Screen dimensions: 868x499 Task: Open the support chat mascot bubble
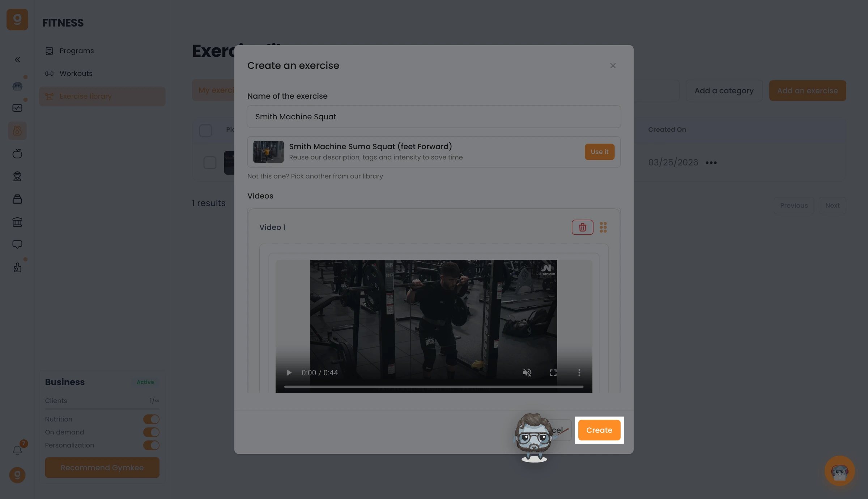[839, 471]
